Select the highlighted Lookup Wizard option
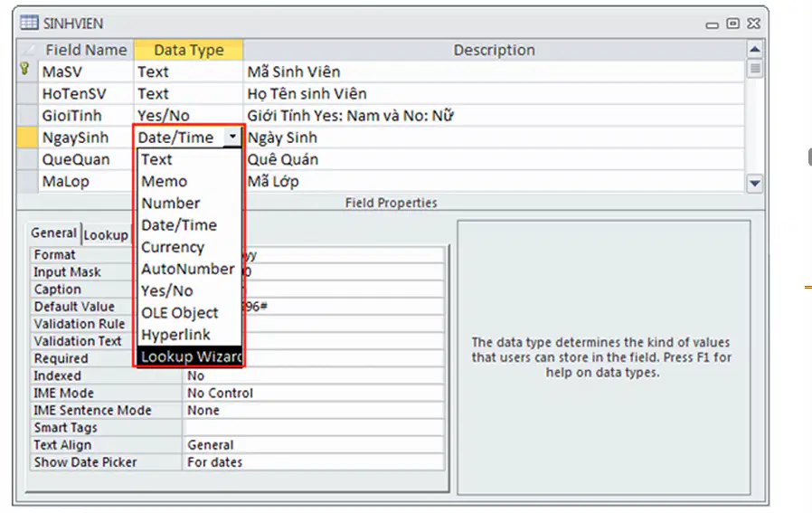 click(189, 356)
